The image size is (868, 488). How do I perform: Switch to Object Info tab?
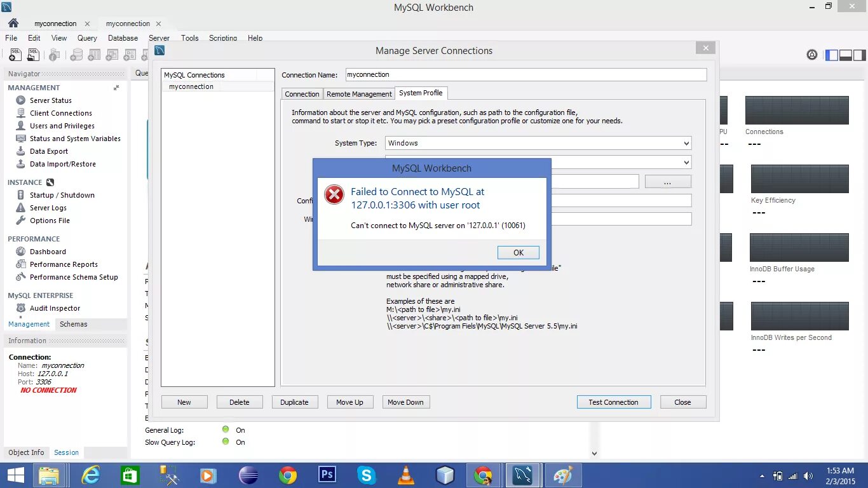click(x=26, y=452)
